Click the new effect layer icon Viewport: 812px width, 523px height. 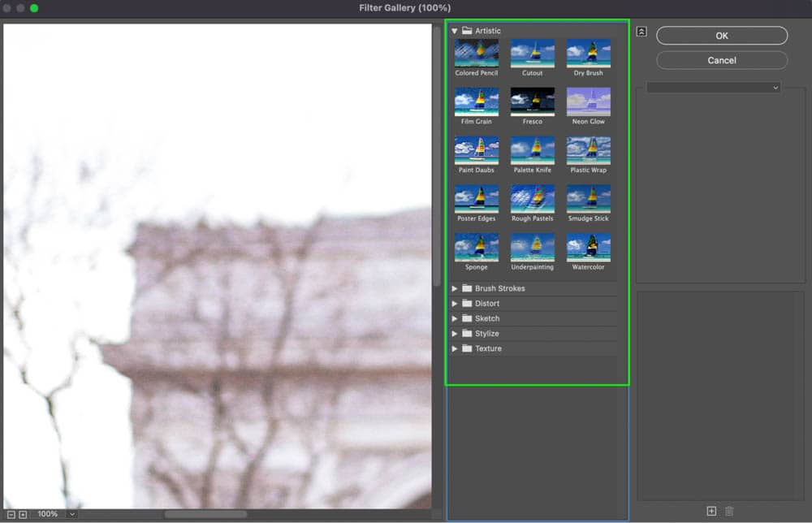click(711, 511)
